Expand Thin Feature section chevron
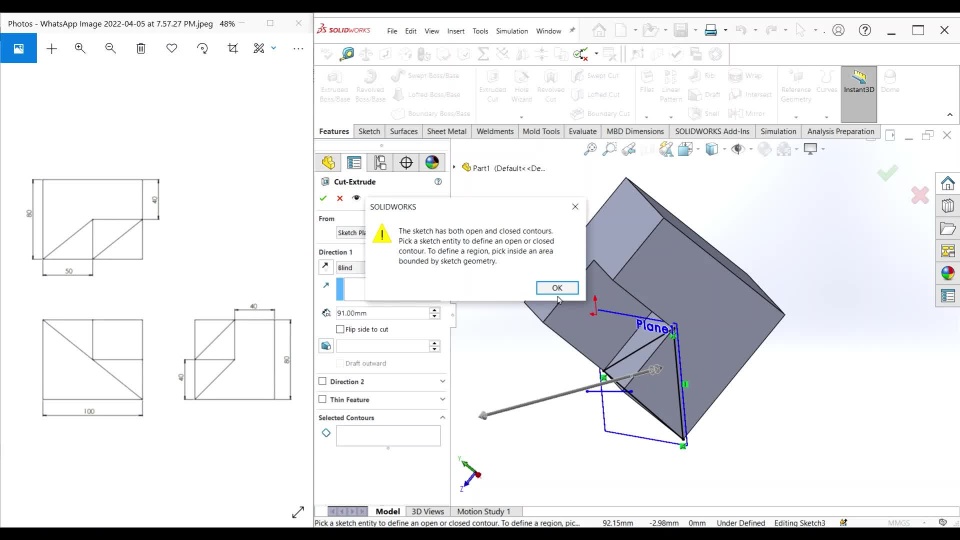This screenshot has width=960, height=540. click(x=443, y=399)
